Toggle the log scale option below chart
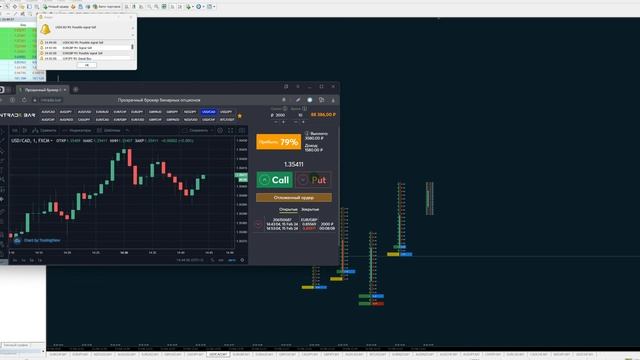Viewport: 640px width, 360px height. (x=221, y=260)
